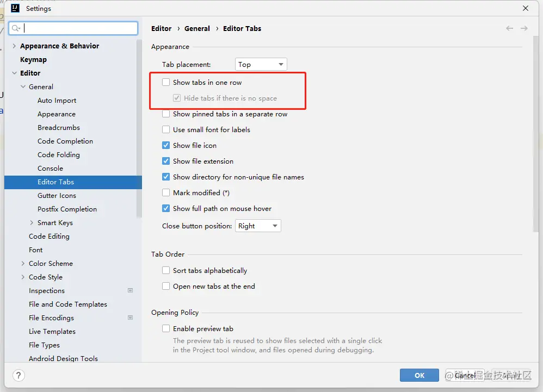
Task: Check Use small font for labels
Action: click(x=166, y=130)
